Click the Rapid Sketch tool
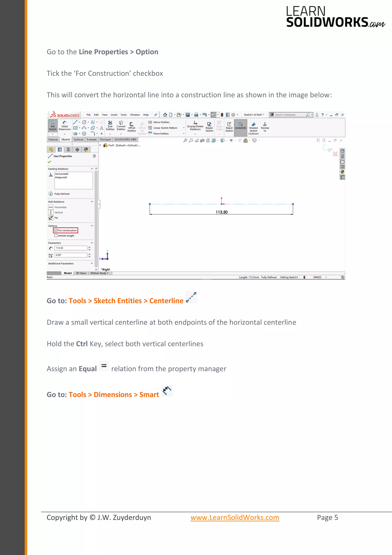This screenshot has height=555, width=392. click(229, 127)
